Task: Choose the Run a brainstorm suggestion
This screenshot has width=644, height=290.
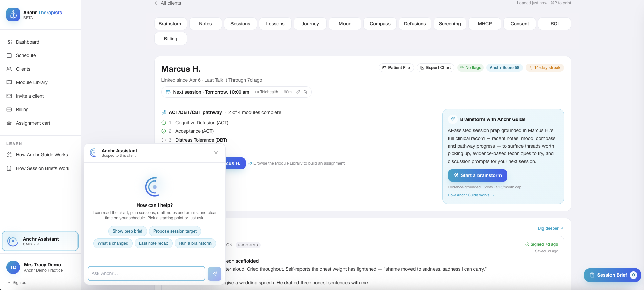Action: point(195,243)
